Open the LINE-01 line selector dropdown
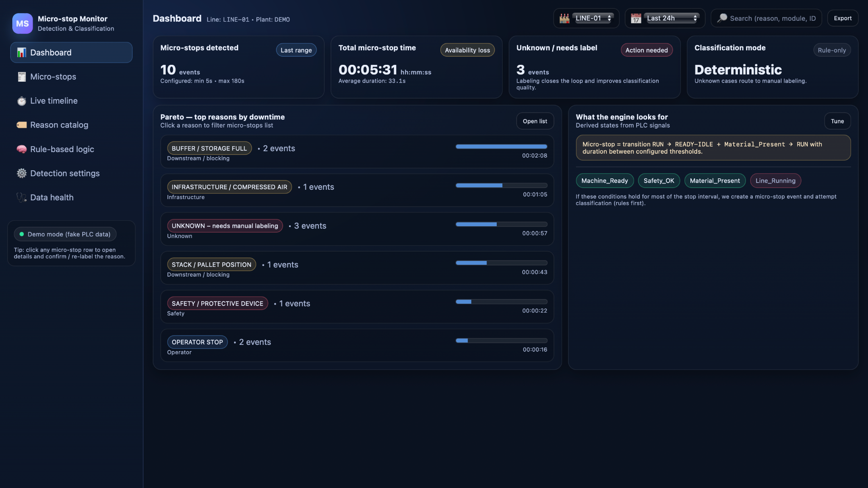Image resolution: width=868 pixels, height=488 pixels. (x=593, y=18)
